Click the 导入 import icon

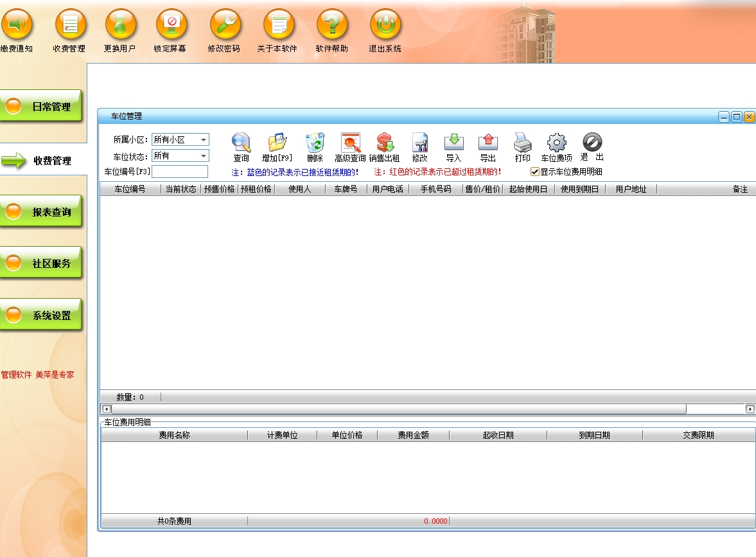(x=453, y=143)
